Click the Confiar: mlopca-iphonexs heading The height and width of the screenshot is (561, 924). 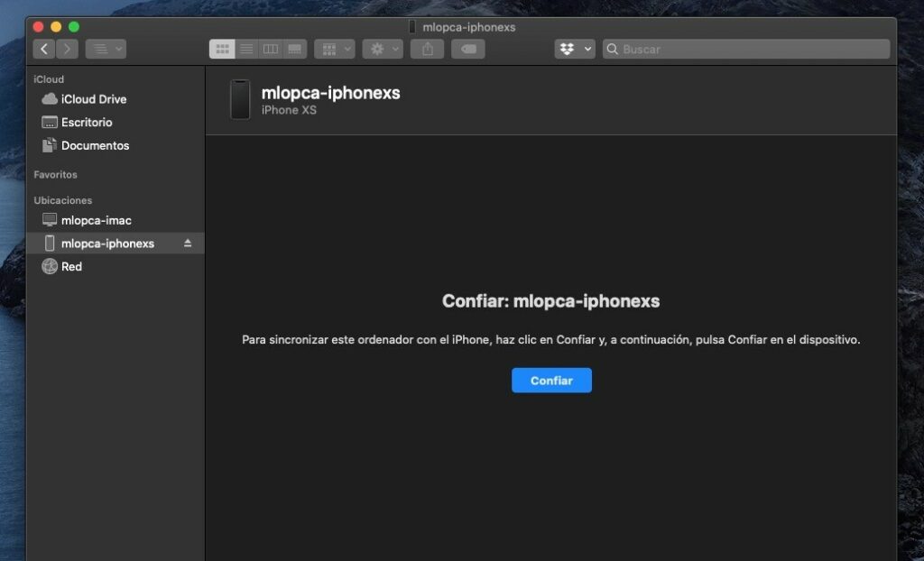[551, 301]
